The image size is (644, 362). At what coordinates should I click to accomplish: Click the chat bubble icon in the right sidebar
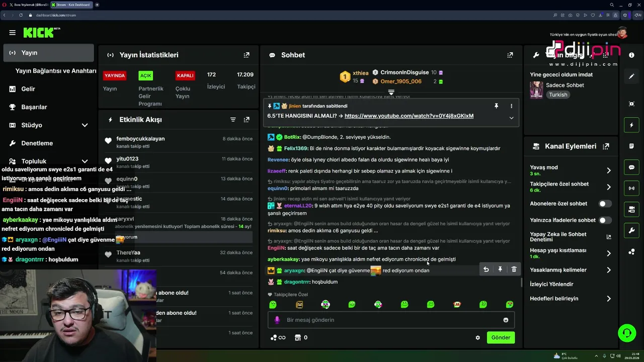click(631, 167)
